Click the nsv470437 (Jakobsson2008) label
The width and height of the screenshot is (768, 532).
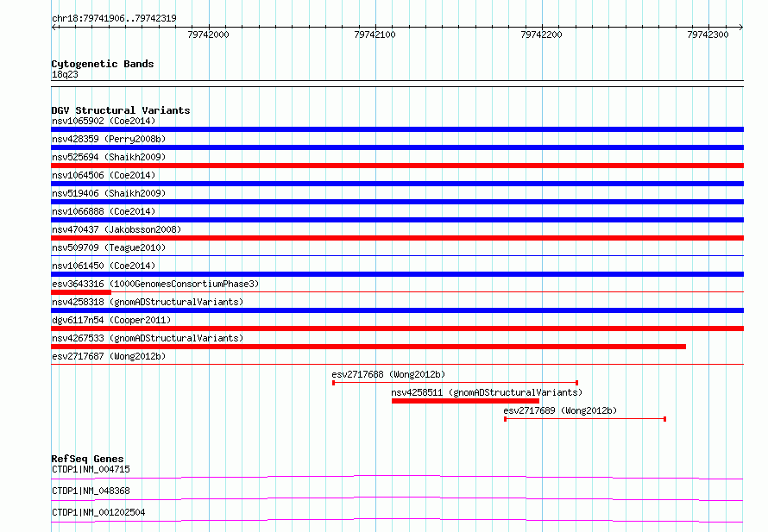pos(116,229)
